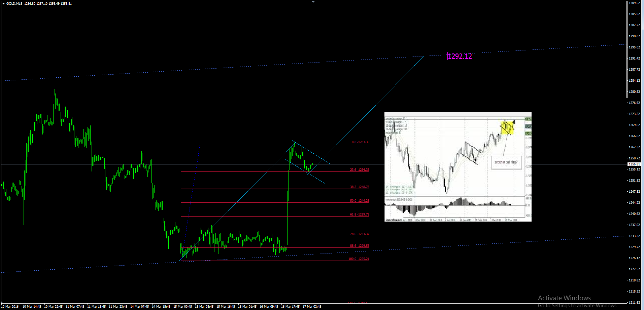
Task: Click the current price tag 1256.81 on axis
Action: click(634, 164)
